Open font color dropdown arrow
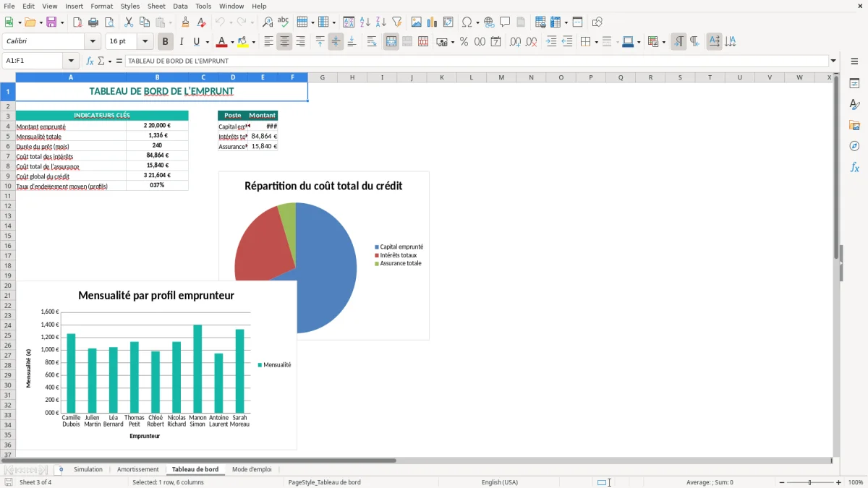This screenshot has width=868, height=488. (231, 42)
